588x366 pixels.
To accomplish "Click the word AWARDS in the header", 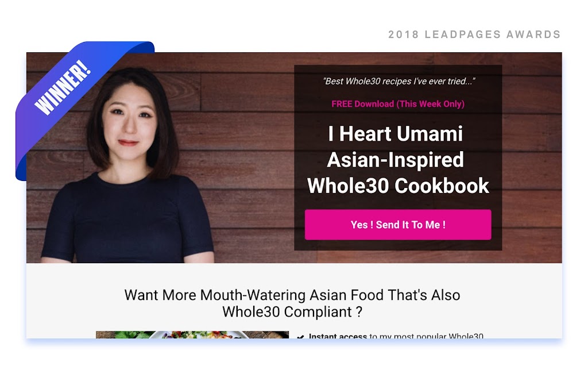I will 533,34.
